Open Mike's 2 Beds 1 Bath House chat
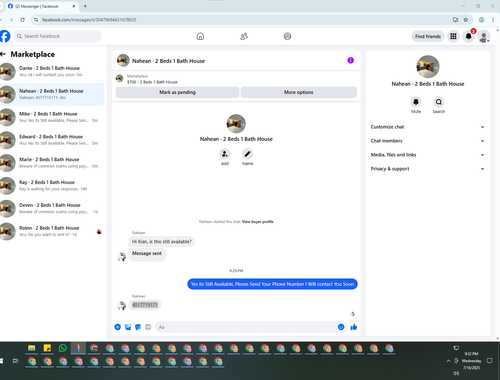This screenshot has width=500, height=380. (x=52, y=117)
